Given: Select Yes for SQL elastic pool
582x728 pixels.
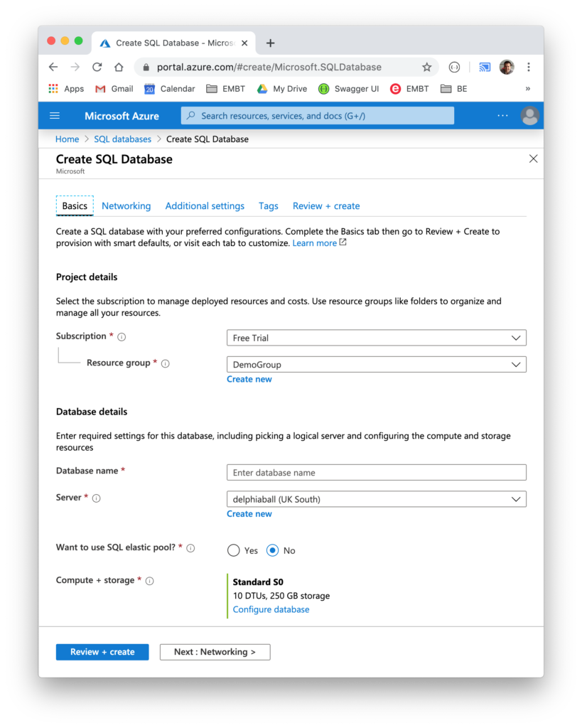Looking at the screenshot, I should point(234,551).
